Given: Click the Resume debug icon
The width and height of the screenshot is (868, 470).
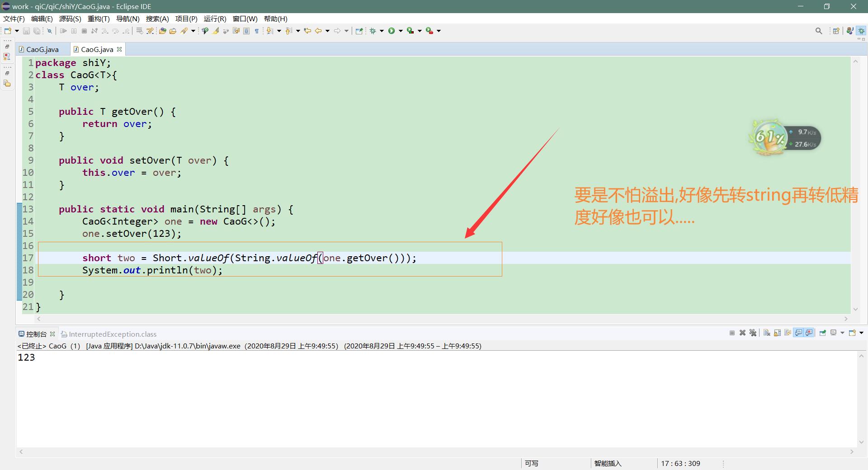Looking at the screenshot, I should [63, 31].
